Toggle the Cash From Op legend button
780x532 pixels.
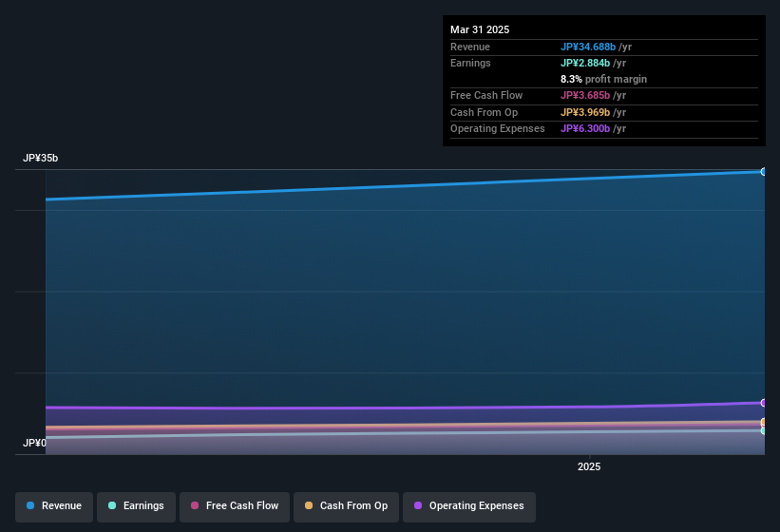pos(346,506)
